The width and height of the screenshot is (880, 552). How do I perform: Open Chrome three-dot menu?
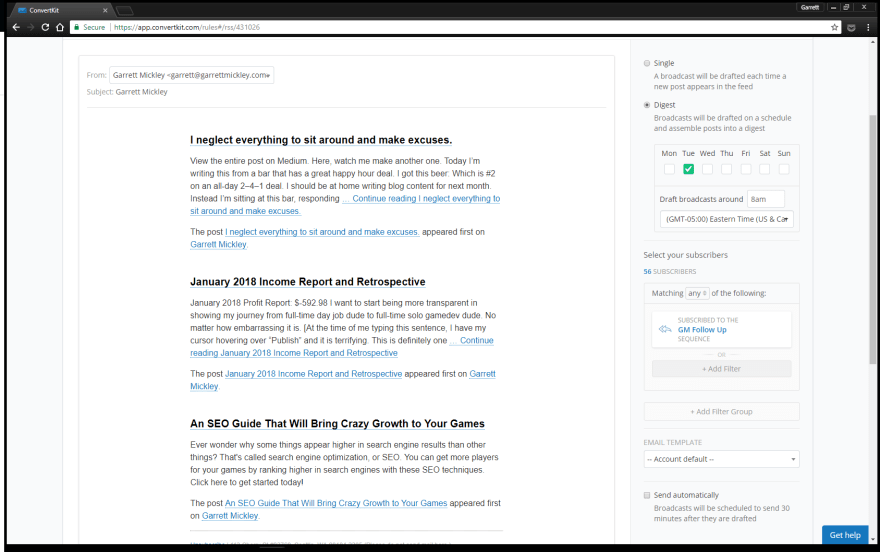click(868, 27)
